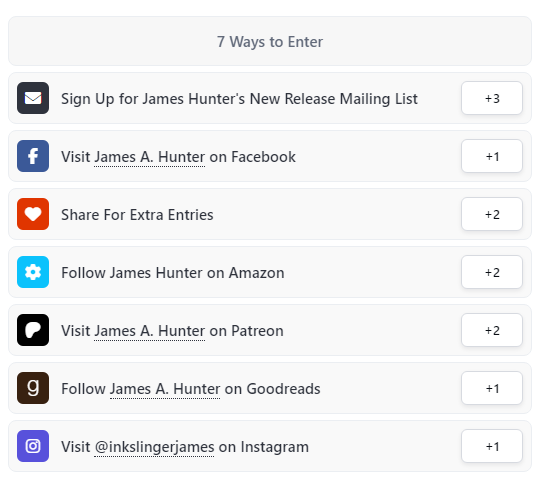The width and height of the screenshot is (540, 478).
Task: Open the @inkslingerjames Instagram link
Action: click(154, 447)
